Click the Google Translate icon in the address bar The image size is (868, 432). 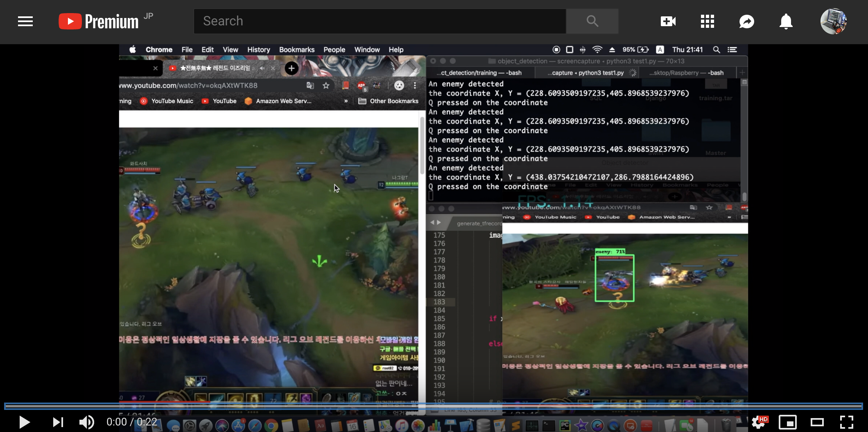310,85
